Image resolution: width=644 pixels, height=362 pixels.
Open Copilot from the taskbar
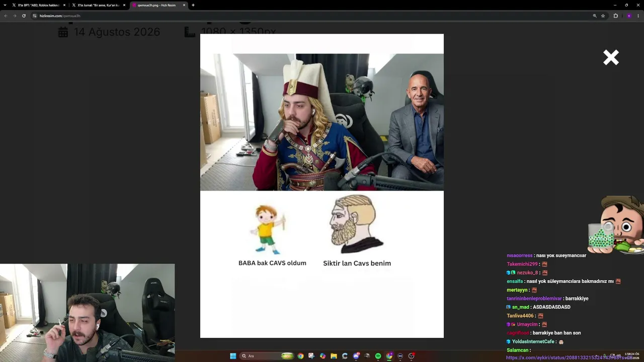point(323,356)
